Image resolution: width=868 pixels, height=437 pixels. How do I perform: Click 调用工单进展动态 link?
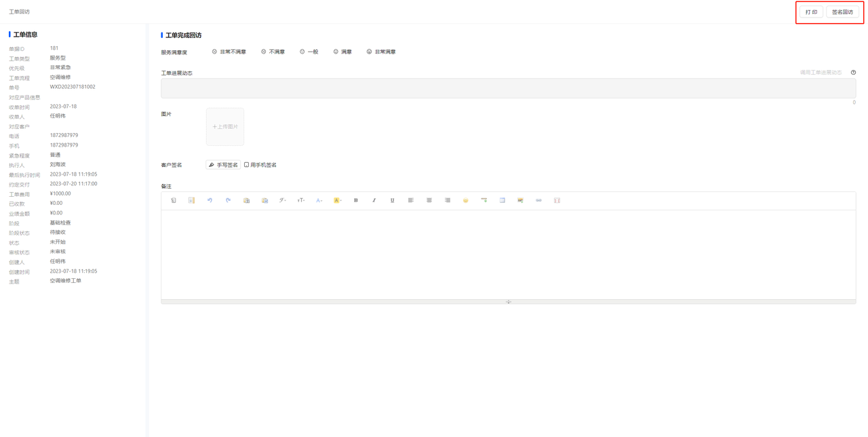tap(821, 73)
